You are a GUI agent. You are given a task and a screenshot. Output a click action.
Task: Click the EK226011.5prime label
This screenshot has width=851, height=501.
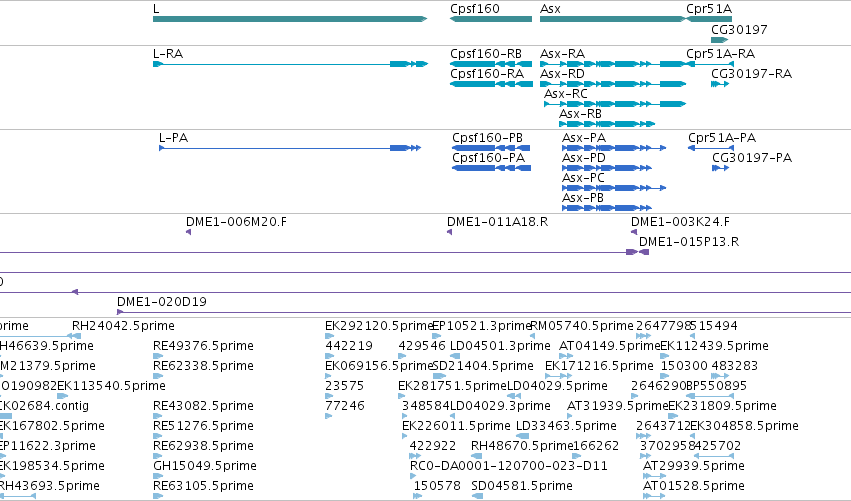click(456, 426)
